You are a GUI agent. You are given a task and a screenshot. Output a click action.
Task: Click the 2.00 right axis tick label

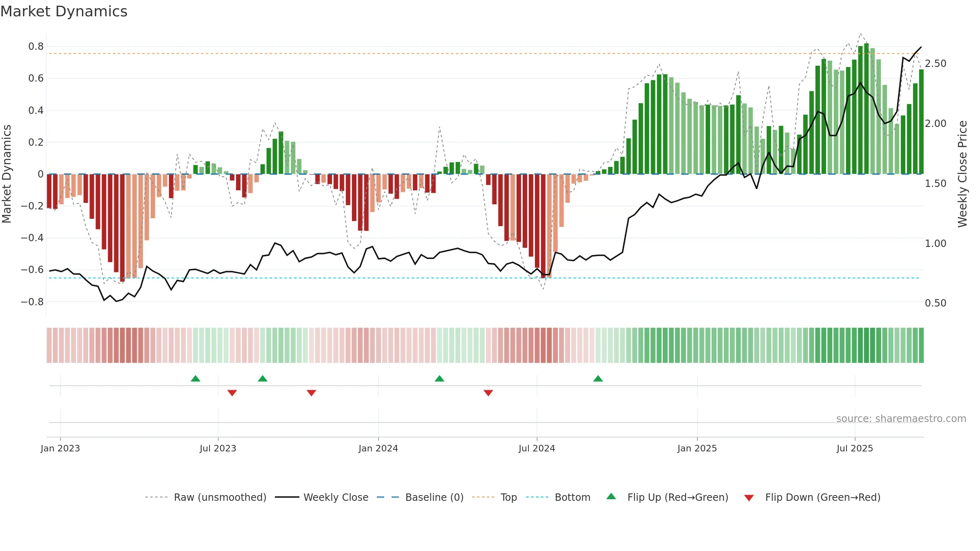pyautogui.click(x=935, y=124)
